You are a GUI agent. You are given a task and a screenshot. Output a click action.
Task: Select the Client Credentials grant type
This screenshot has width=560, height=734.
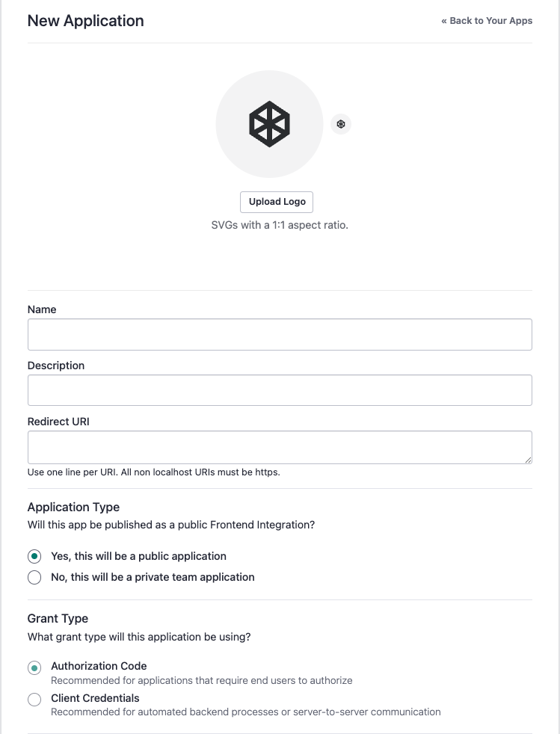(34, 699)
